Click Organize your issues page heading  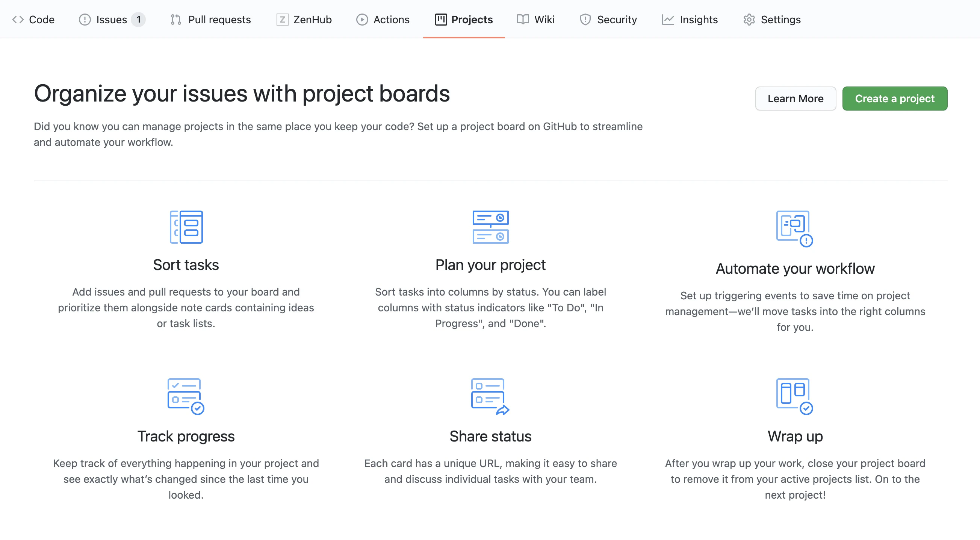(x=242, y=94)
